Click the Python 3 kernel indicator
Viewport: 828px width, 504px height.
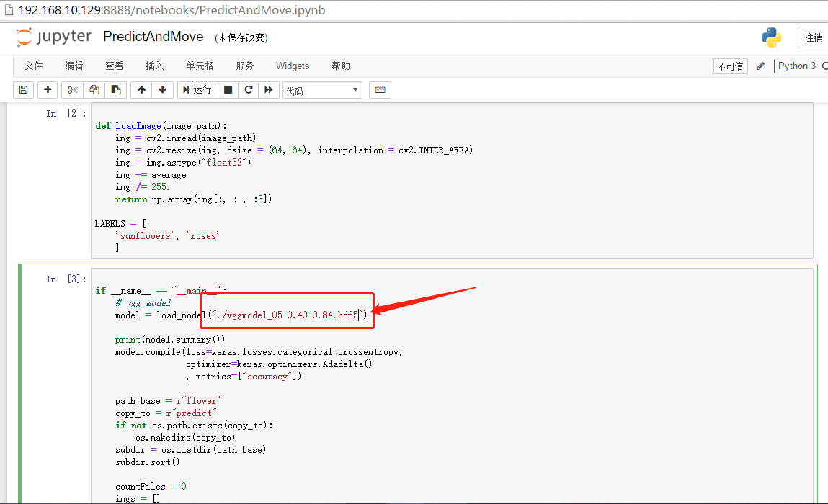[x=796, y=66]
